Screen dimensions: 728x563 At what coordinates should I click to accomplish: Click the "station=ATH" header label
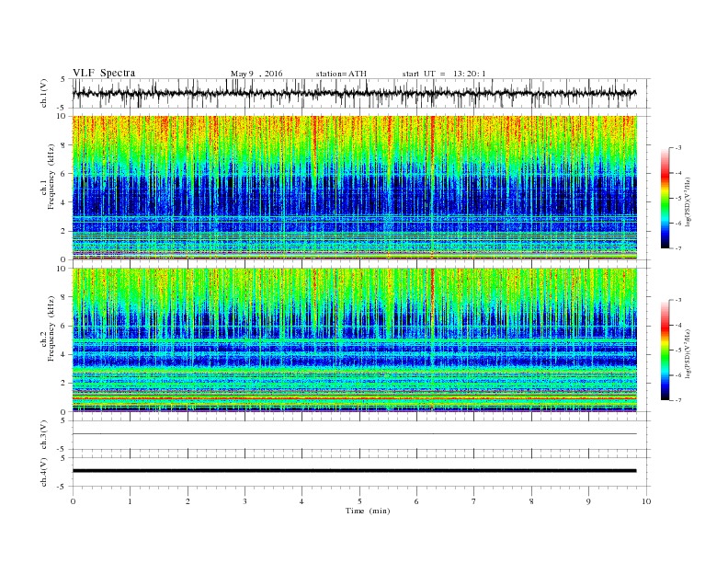coord(341,74)
